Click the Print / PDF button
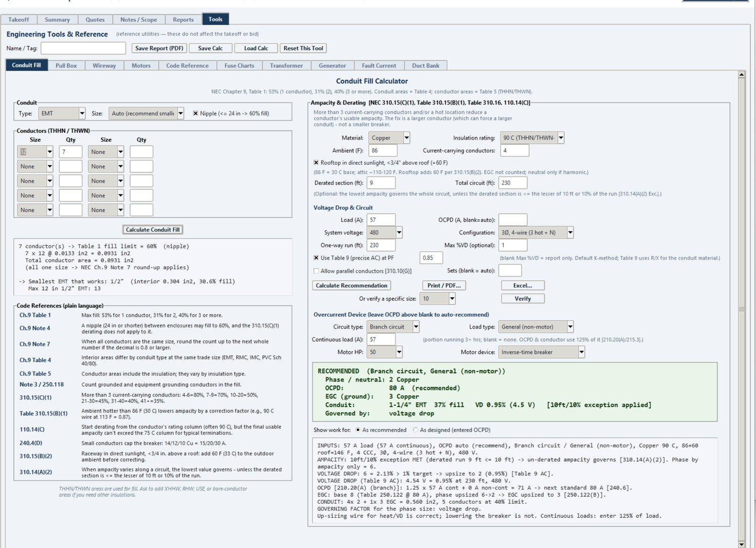Screen dimensions: 756x548 pyautogui.click(x=444, y=285)
